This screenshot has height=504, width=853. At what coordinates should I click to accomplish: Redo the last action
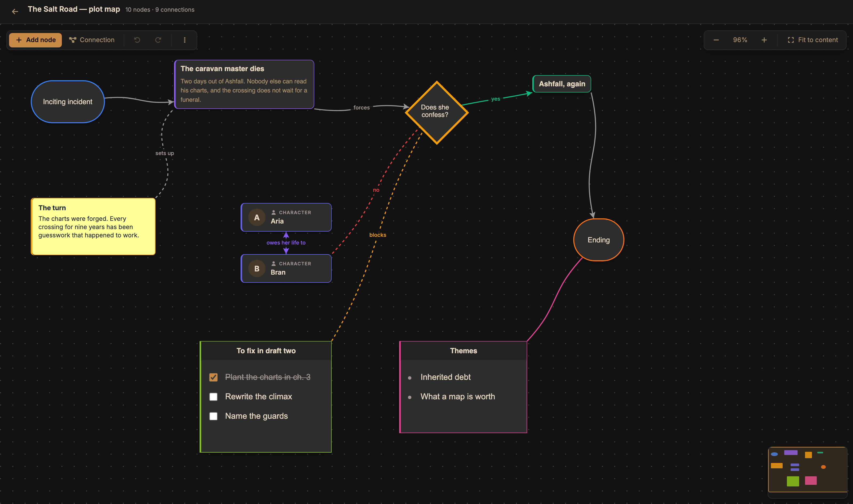[158, 40]
